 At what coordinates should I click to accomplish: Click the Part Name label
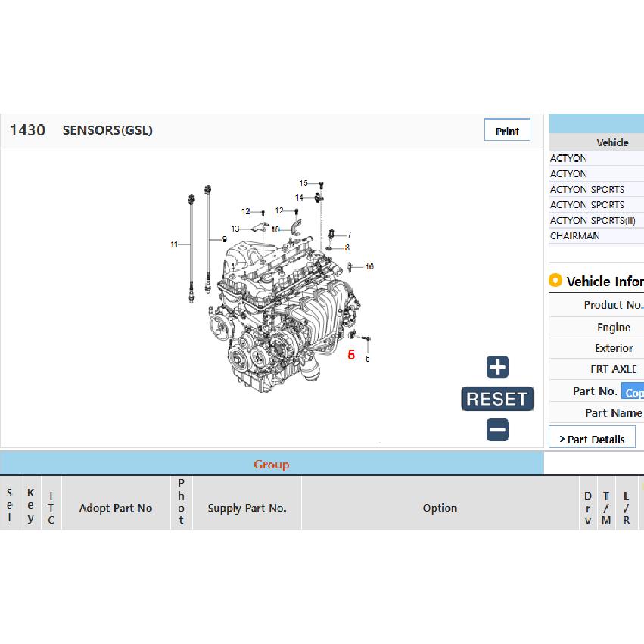614,412
